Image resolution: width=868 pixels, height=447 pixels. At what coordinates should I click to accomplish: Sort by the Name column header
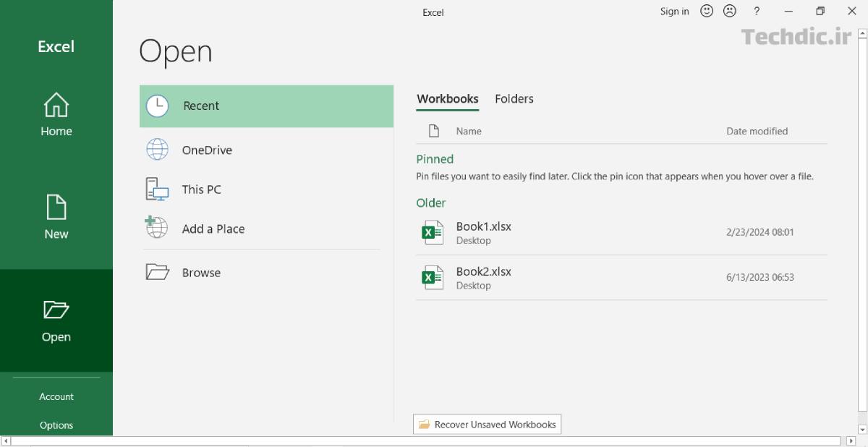click(469, 131)
